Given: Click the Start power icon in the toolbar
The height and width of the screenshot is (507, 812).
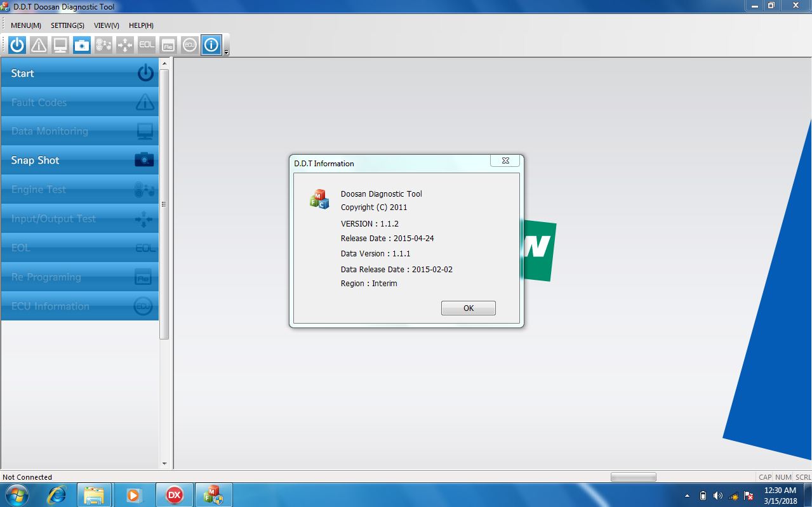Looking at the screenshot, I should pos(17,45).
